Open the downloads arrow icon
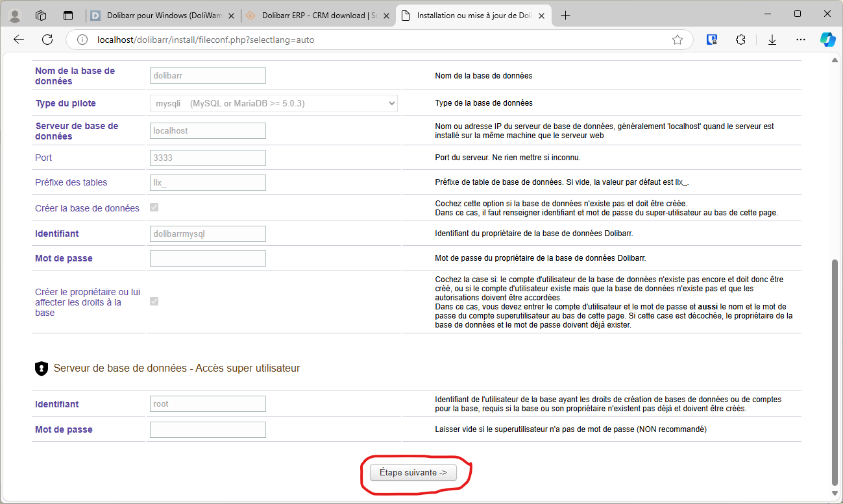 pyautogui.click(x=772, y=40)
